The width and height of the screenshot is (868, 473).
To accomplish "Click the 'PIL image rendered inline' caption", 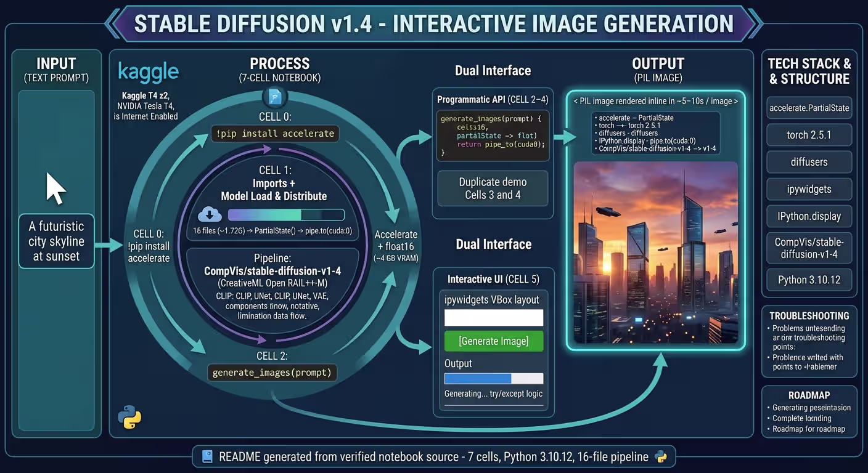I will coord(656,101).
